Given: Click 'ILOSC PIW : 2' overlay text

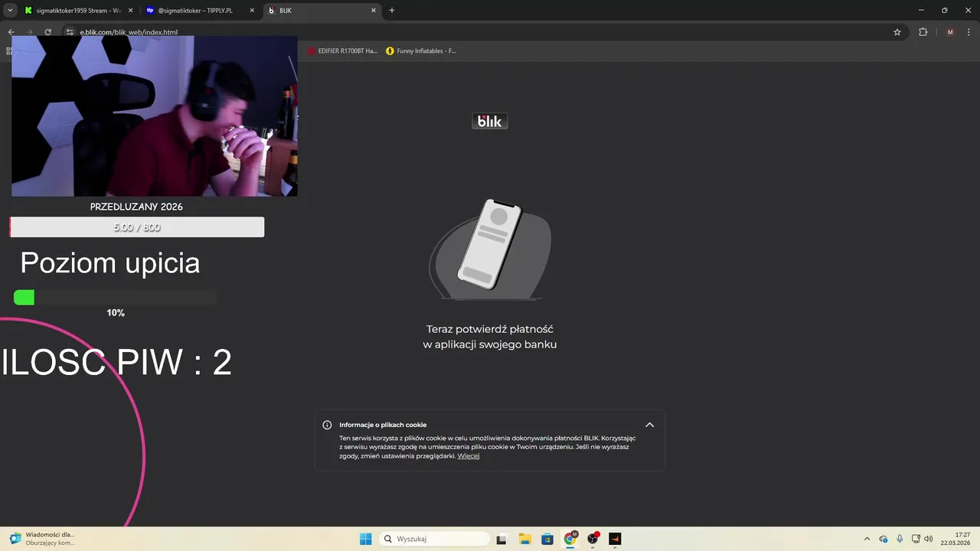Looking at the screenshot, I should pos(116,362).
